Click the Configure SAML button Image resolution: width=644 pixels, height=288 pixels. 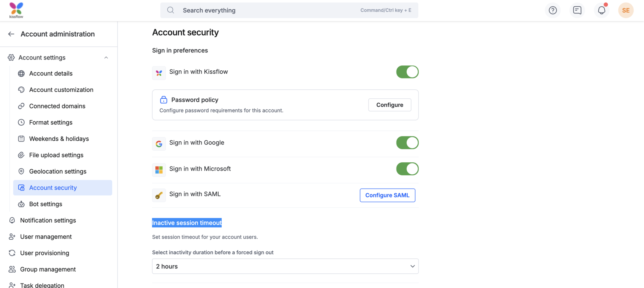[387, 195]
